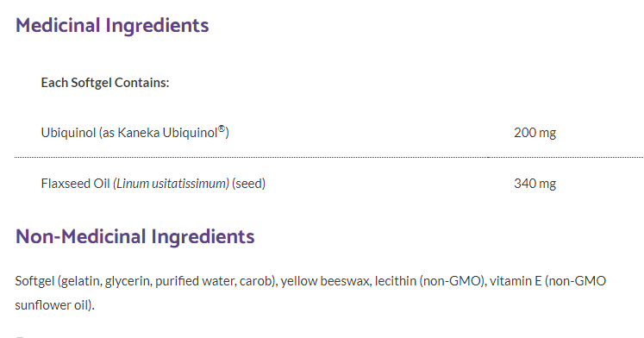The width and height of the screenshot is (644, 338).
Task: Click the sunflower oil text
Action: point(53,305)
